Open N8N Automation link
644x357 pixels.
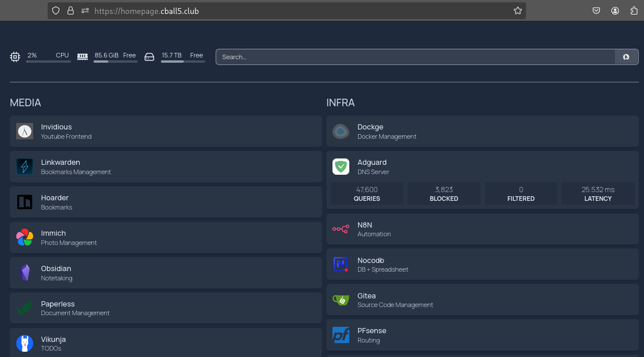(482, 229)
